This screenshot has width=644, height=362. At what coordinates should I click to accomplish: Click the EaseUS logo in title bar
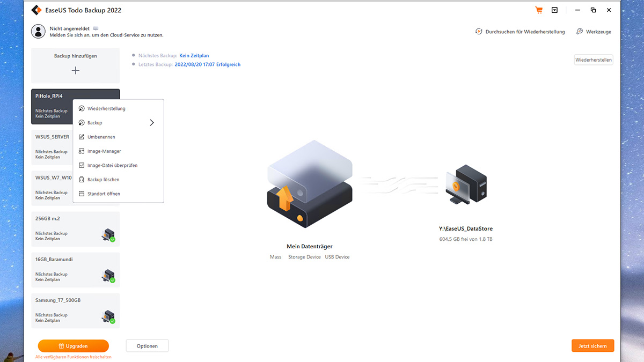pos(36,10)
